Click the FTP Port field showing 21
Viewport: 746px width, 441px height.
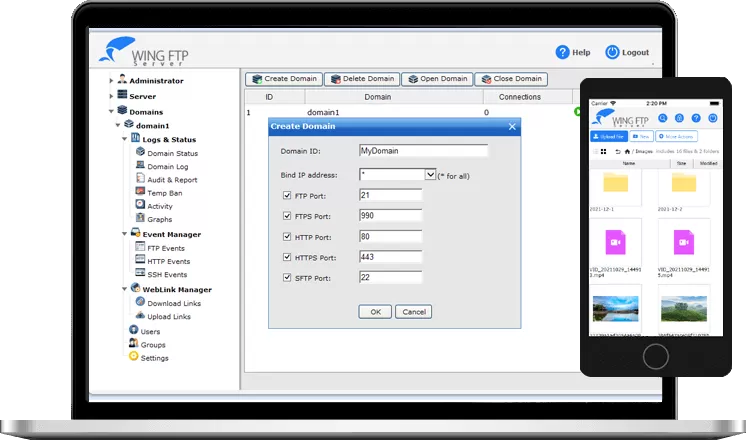tap(391, 195)
